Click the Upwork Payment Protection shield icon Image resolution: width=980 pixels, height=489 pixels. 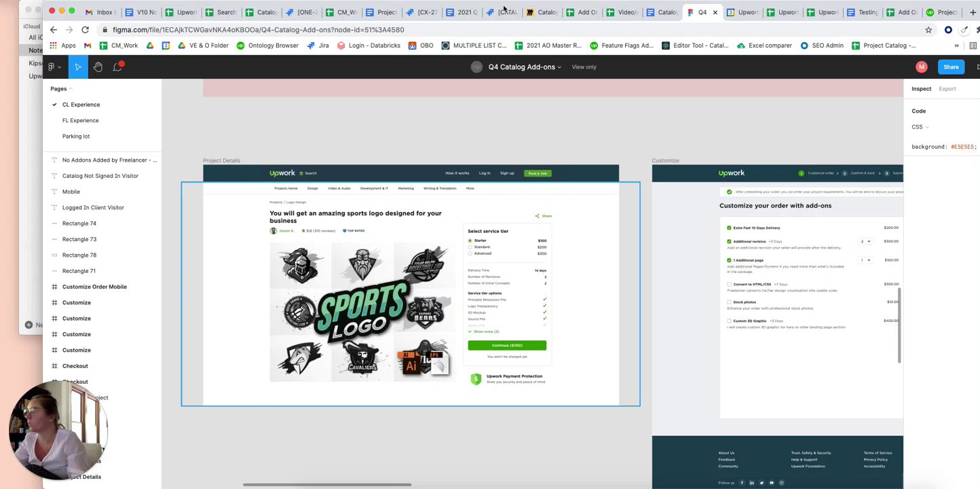[x=476, y=379]
